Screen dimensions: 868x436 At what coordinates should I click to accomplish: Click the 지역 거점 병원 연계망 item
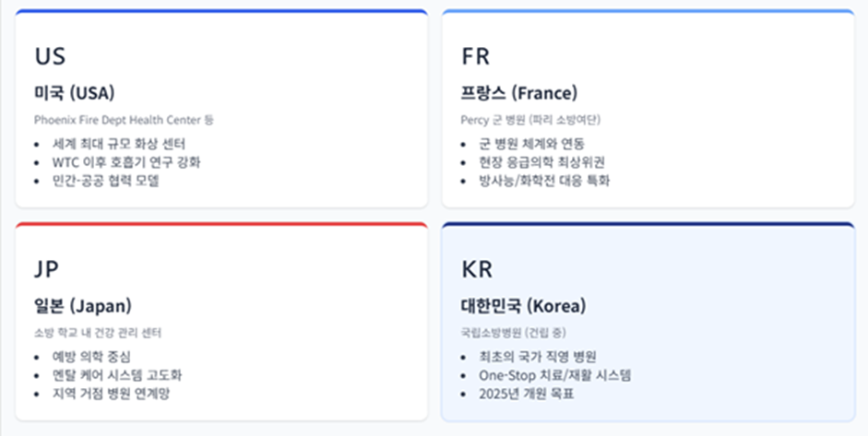111,394
